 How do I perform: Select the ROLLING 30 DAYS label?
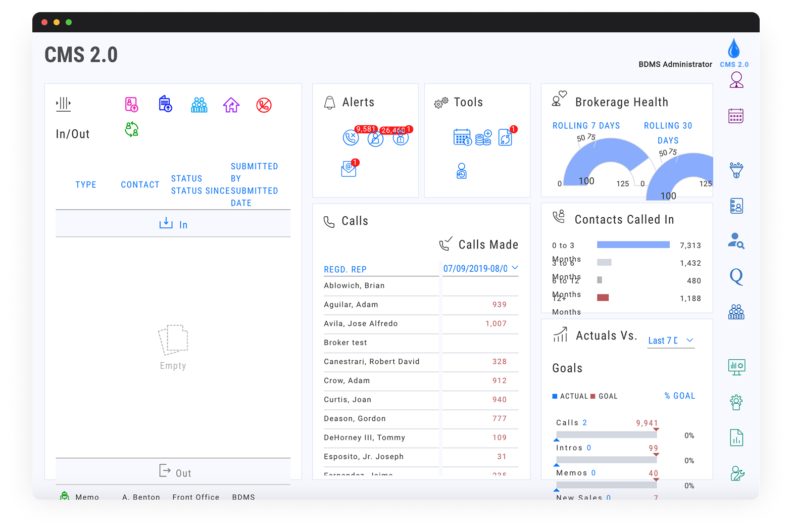coord(668,133)
